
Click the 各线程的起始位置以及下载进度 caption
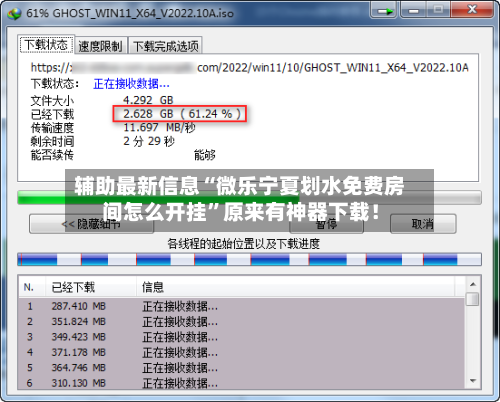point(244,244)
